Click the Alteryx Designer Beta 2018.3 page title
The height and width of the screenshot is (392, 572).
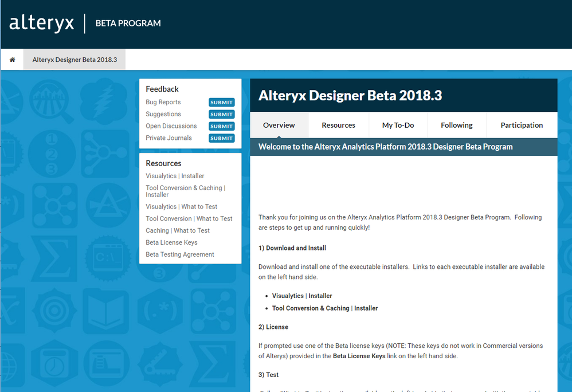350,96
